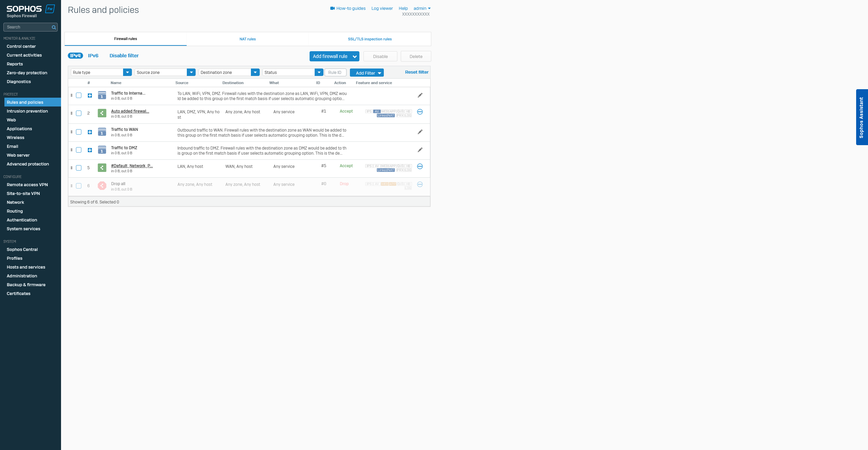
Task: Open the Source zone dropdown
Action: tap(165, 72)
